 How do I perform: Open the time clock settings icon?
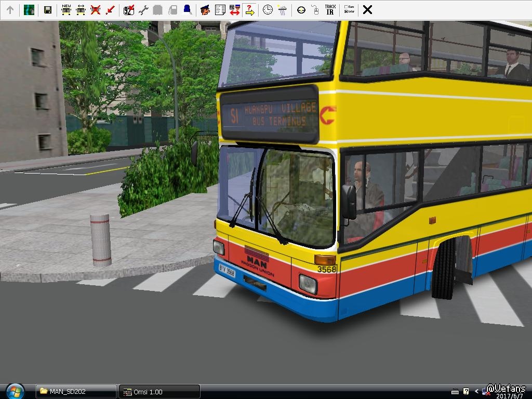[x=268, y=10]
